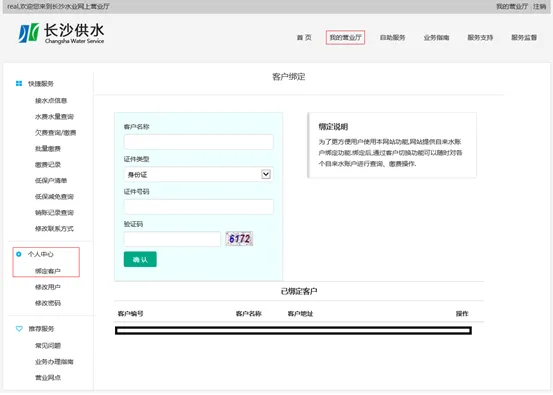This screenshot has width=553, height=395.
Task: Open 低保减免查询 in the sidebar
Action: point(54,196)
